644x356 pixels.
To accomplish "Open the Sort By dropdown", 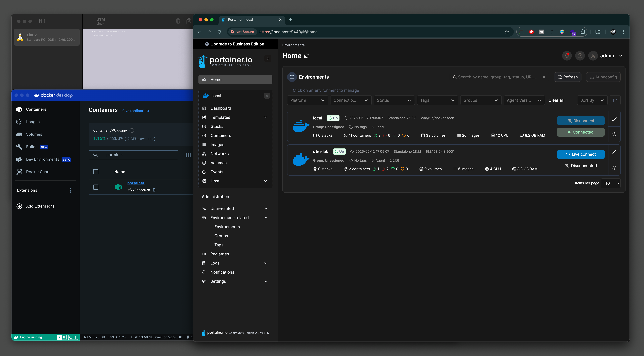I will coord(592,100).
